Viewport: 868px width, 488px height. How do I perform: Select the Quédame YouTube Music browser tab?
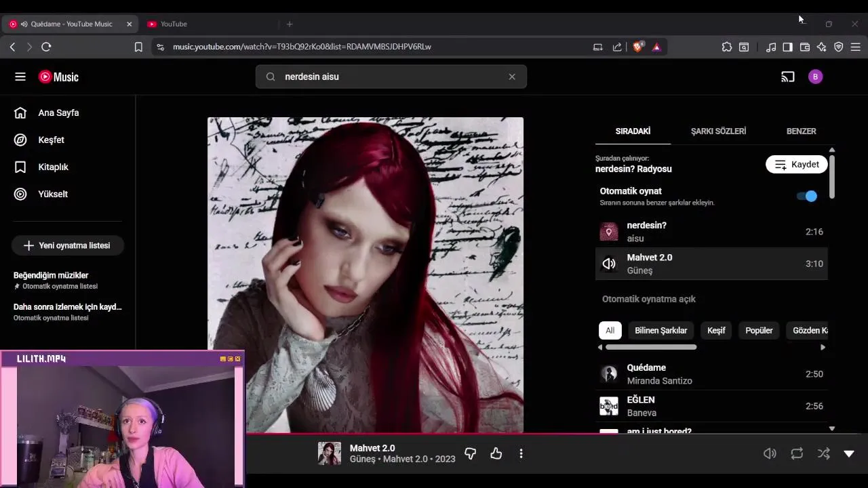coord(71,24)
